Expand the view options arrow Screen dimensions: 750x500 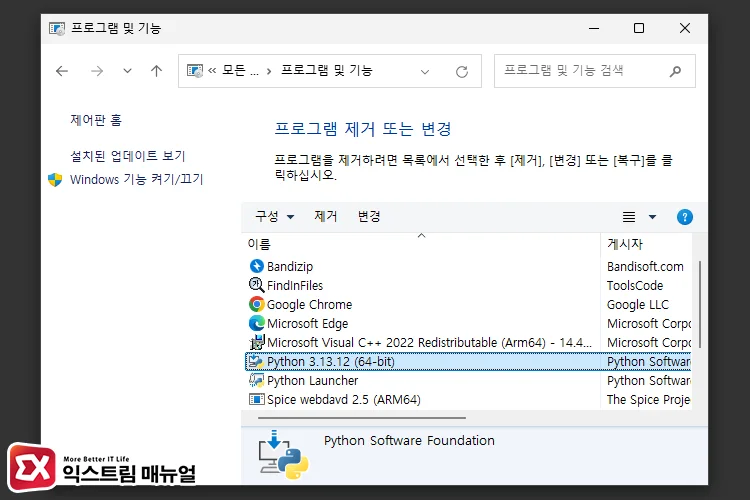(652, 217)
